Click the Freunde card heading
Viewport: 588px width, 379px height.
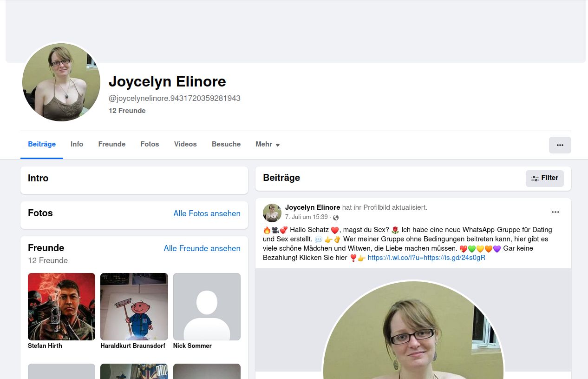point(46,248)
